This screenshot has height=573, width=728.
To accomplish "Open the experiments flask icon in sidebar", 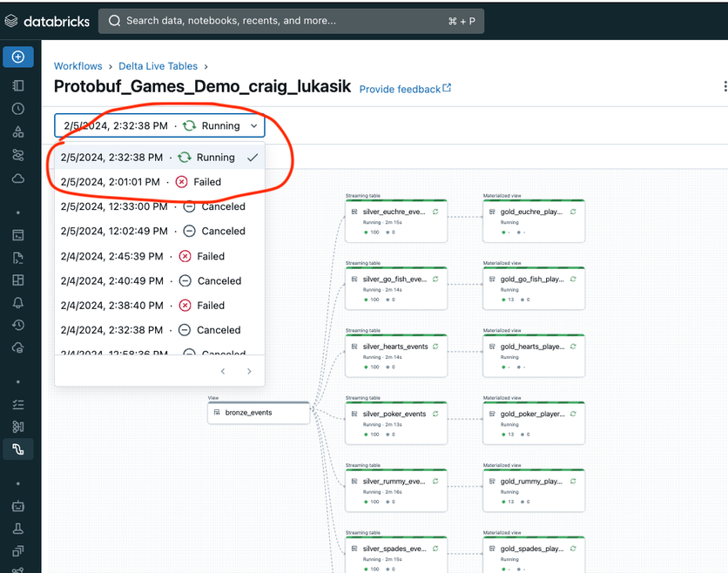I will [x=18, y=528].
